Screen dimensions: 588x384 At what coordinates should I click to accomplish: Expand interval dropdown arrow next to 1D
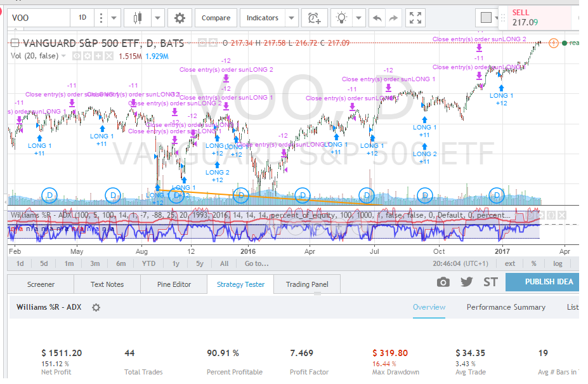tap(114, 18)
